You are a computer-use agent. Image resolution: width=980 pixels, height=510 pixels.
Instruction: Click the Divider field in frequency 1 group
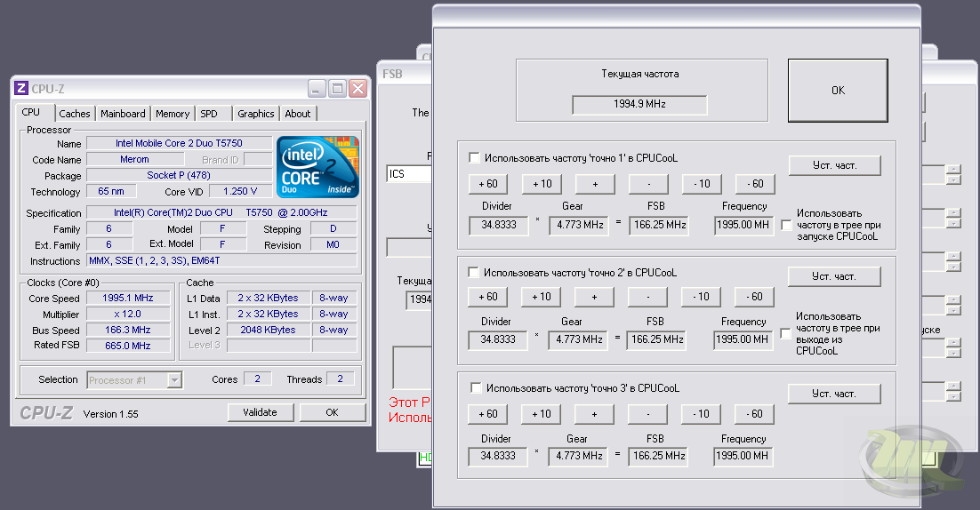pos(499,226)
